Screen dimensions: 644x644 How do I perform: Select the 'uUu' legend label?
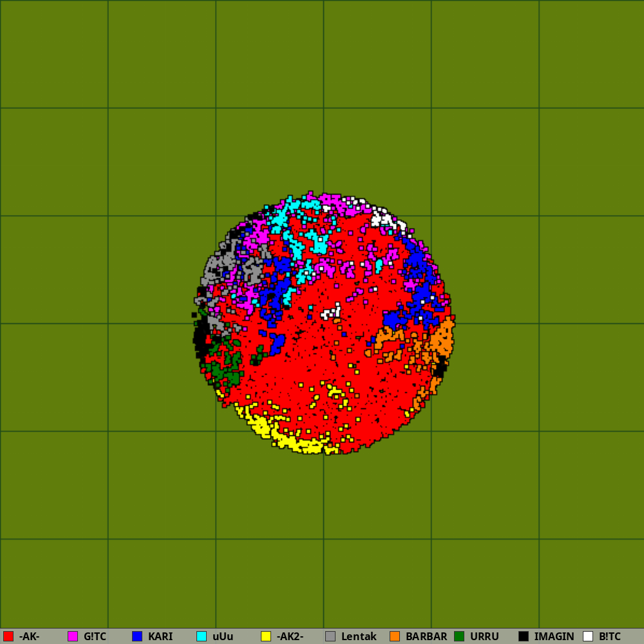click(223, 637)
